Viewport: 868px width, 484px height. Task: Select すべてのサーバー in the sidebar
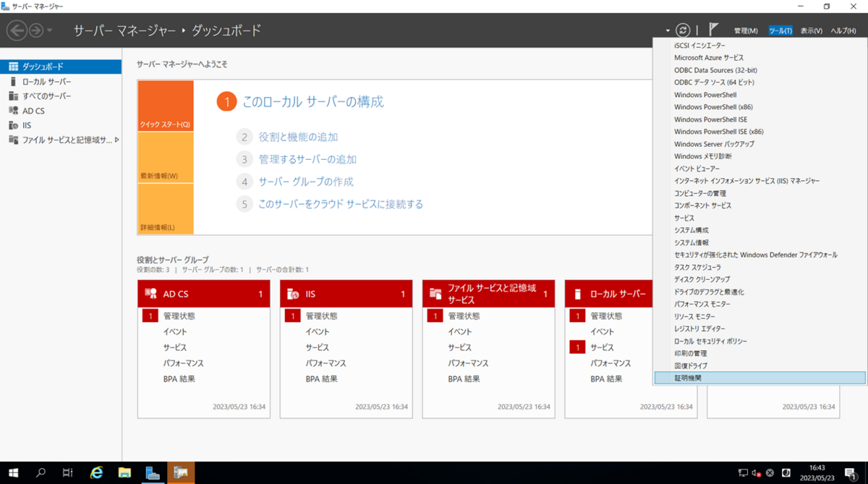[x=61, y=95]
